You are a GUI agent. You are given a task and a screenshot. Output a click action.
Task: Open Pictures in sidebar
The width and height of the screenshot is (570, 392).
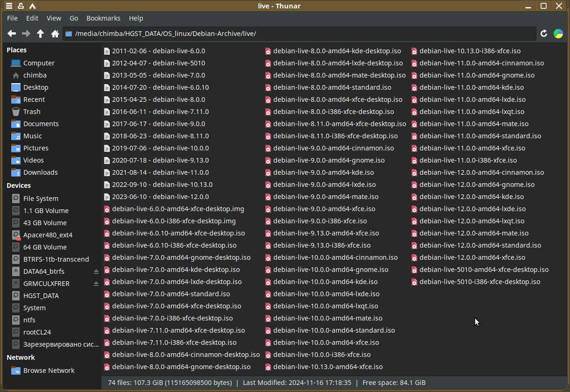30,148
